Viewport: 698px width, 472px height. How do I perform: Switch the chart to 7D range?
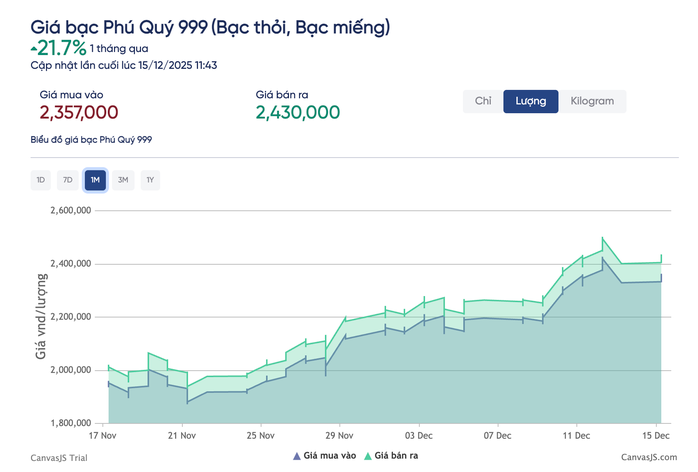pyautogui.click(x=68, y=180)
